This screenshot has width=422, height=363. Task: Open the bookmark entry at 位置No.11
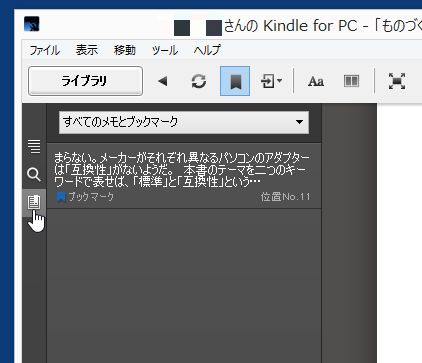point(184,176)
